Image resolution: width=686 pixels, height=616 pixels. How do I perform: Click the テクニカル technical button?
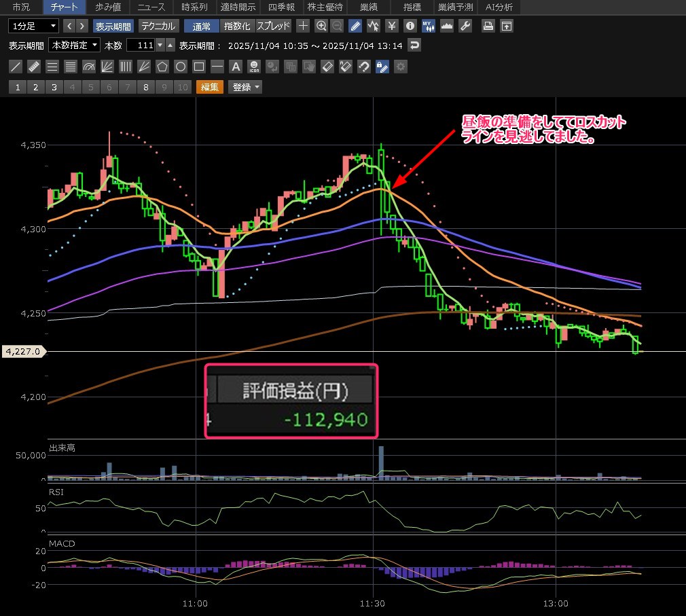pos(159,26)
